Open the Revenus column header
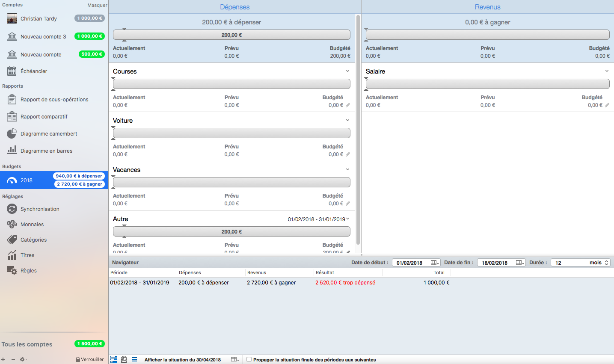 click(x=487, y=7)
